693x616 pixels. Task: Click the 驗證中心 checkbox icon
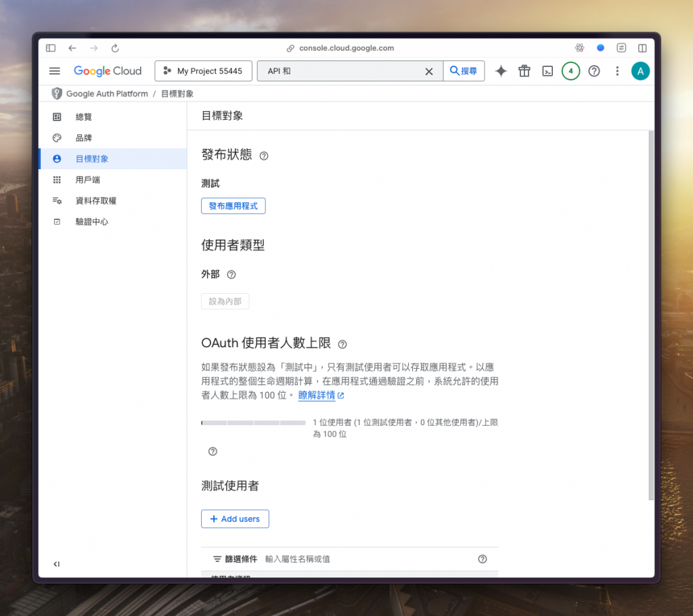[x=57, y=221]
